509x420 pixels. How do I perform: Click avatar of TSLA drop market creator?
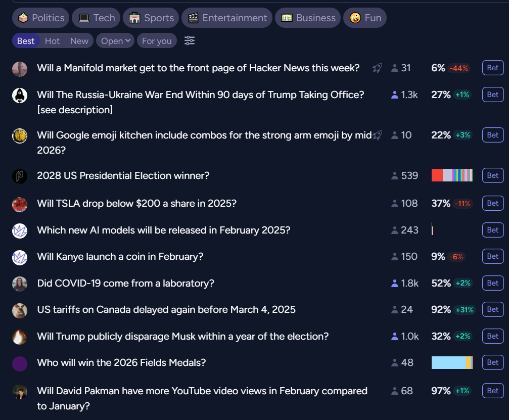click(x=20, y=205)
